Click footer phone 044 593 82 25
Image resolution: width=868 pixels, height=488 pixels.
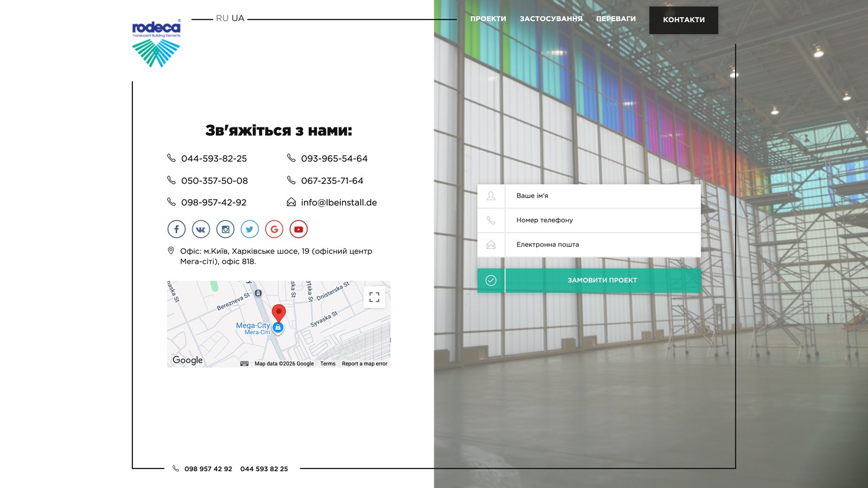click(x=264, y=469)
